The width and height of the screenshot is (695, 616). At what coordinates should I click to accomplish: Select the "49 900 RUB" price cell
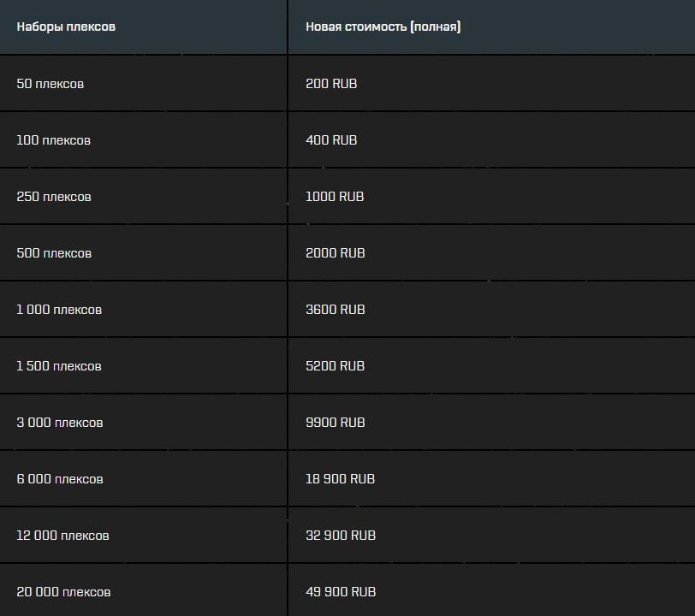tap(340, 592)
